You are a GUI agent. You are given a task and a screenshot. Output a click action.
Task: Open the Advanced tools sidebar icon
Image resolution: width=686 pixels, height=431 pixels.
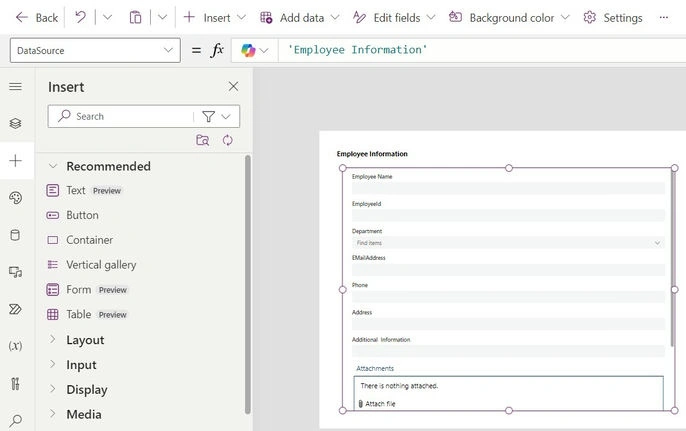click(x=15, y=384)
